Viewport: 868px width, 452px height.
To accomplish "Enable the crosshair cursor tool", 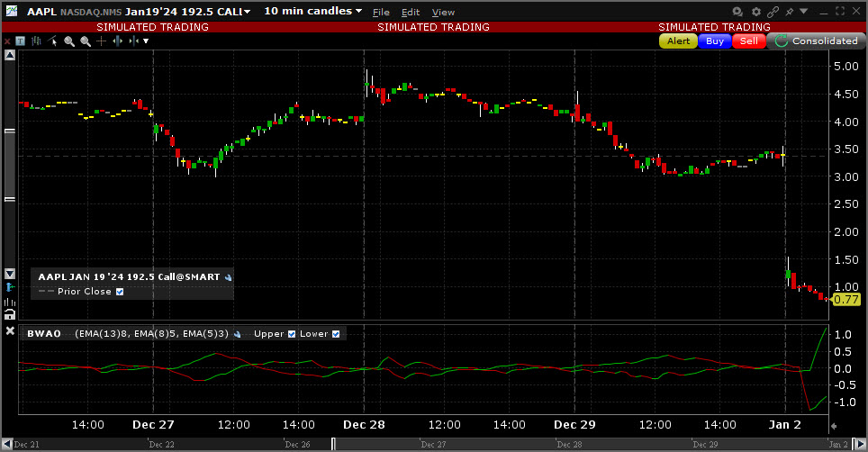I will (102, 41).
